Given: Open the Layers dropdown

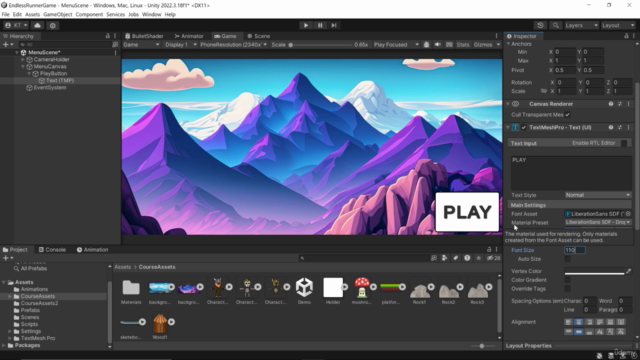Looking at the screenshot, I should coord(581,25).
